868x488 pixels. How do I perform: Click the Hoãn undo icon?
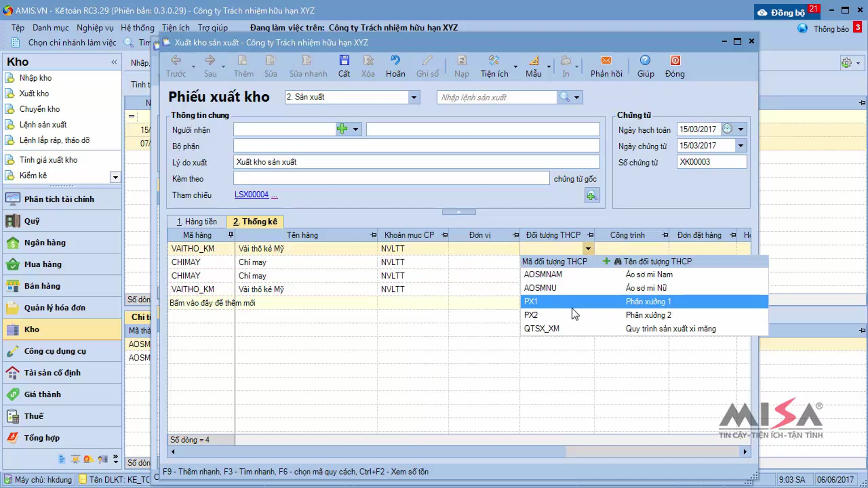[x=395, y=60]
